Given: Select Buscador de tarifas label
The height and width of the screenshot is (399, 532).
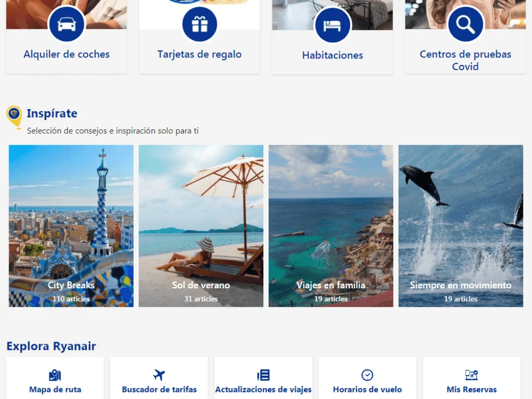Looking at the screenshot, I should point(159,389).
